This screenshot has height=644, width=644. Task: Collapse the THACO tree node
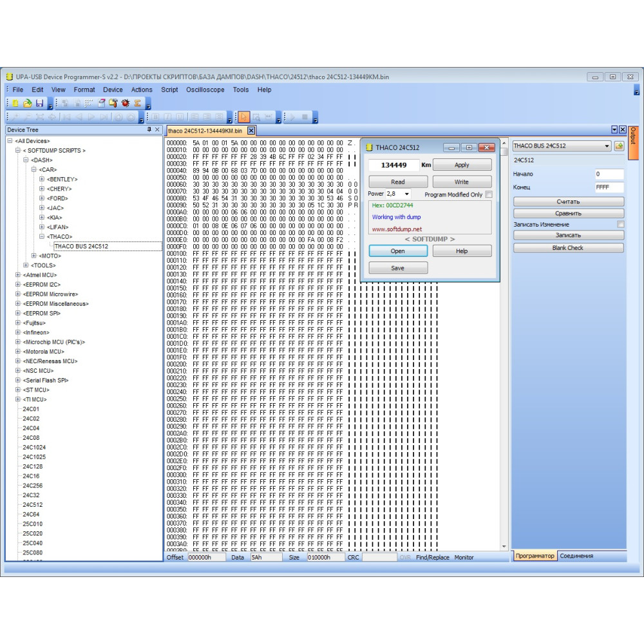[41, 236]
